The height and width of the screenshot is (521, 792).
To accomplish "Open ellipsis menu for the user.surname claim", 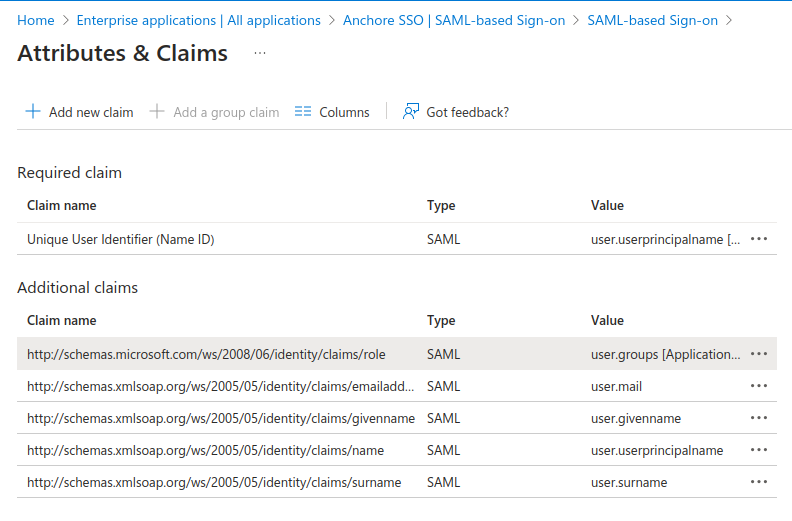I will pyautogui.click(x=759, y=482).
